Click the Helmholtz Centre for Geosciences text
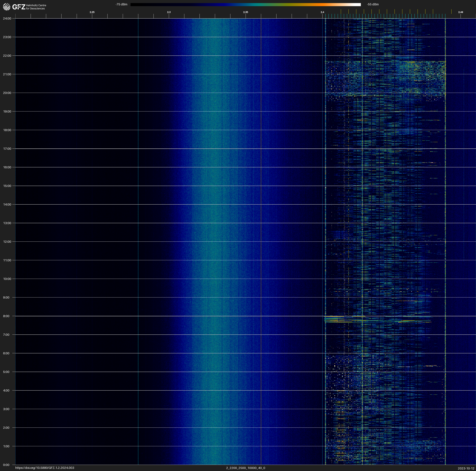 point(36,7)
